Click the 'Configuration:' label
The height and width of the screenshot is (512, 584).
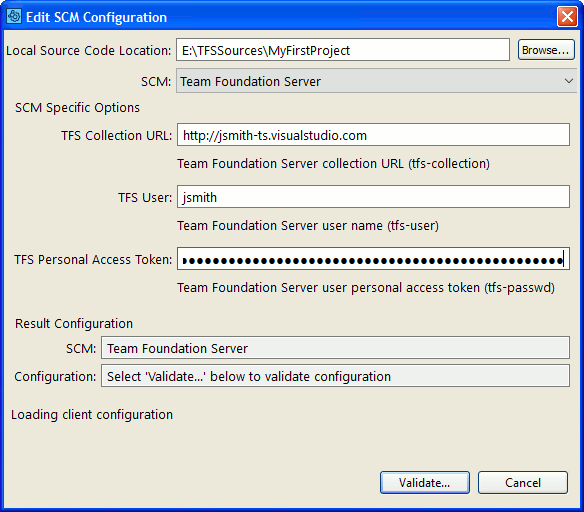[55, 376]
